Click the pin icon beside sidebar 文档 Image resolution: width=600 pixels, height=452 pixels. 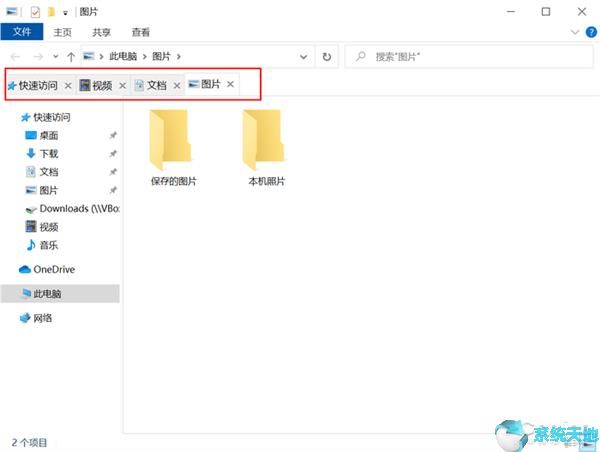tap(113, 172)
